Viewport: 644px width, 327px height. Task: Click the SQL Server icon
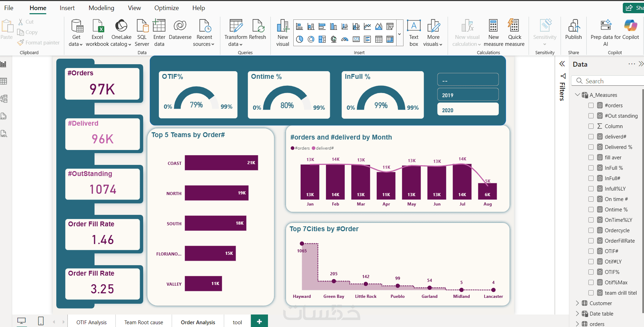click(x=142, y=33)
